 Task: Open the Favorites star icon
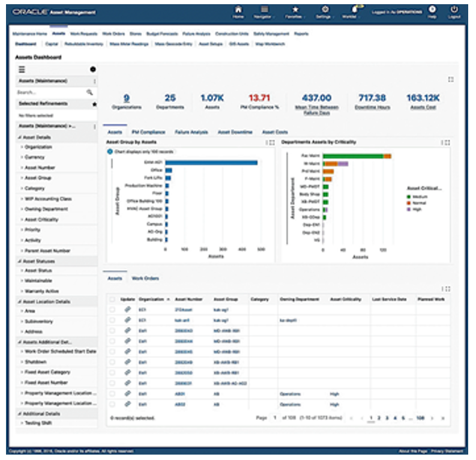tap(295, 10)
